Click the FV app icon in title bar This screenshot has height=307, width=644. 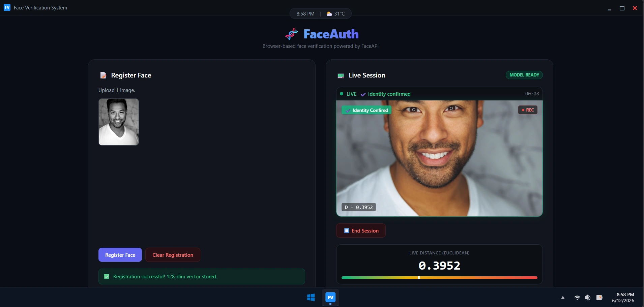coord(7,7)
